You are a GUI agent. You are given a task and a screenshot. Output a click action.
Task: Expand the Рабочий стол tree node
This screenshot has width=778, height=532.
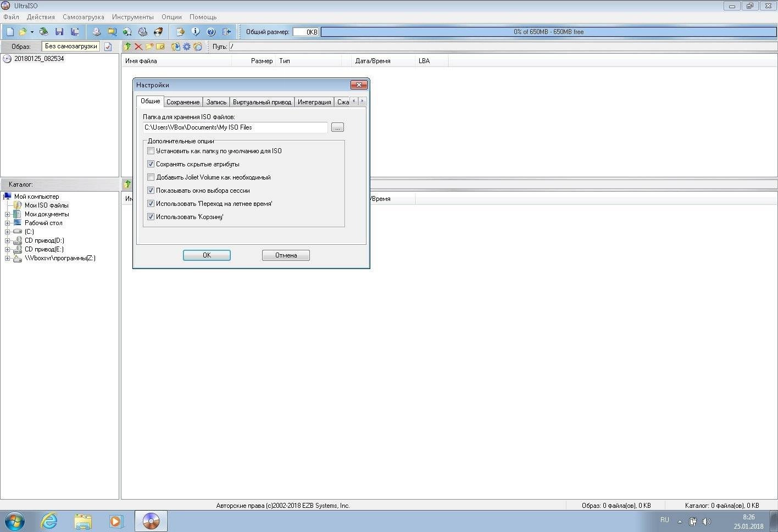[x=7, y=223]
